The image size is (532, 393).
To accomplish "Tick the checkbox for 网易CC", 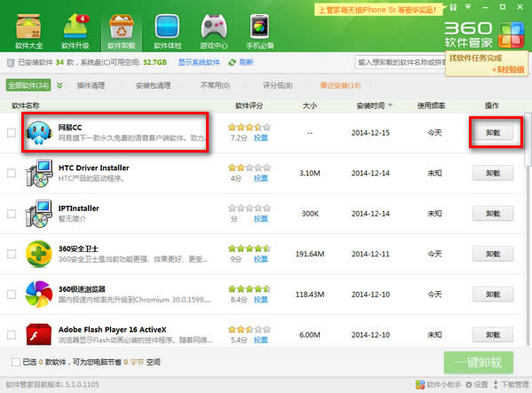I will pos(12,132).
